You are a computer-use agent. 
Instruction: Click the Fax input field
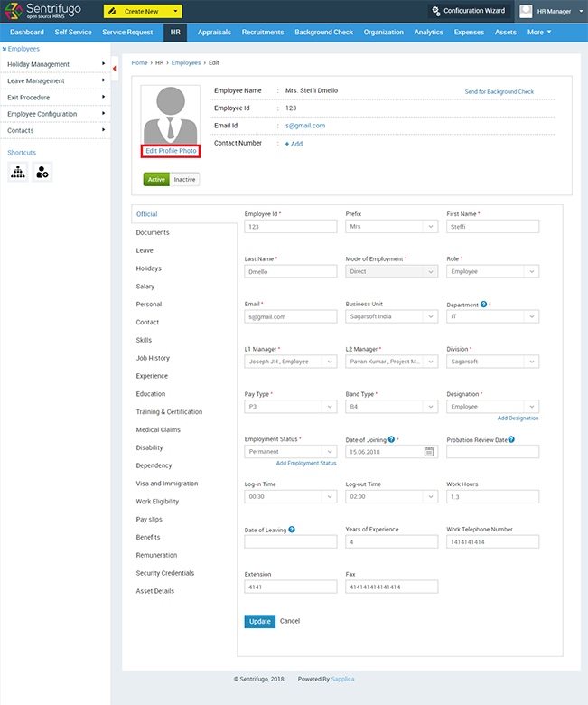[x=392, y=587]
